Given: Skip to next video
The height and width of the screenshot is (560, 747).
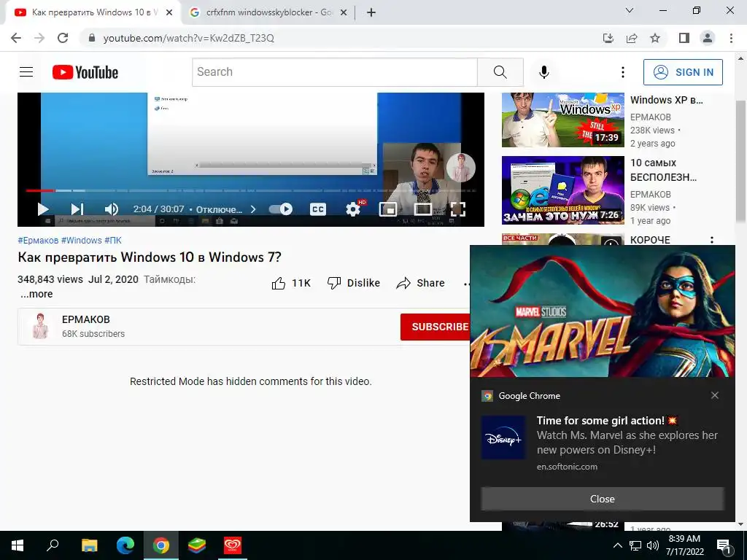Looking at the screenshot, I should (77, 209).
